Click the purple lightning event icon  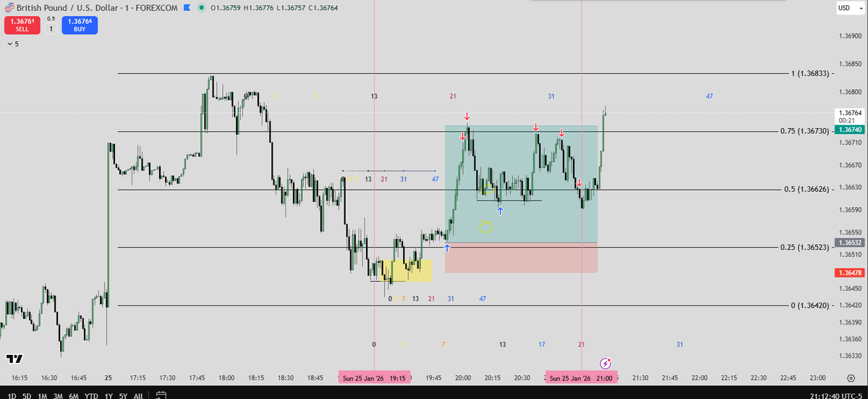(607, 362)
